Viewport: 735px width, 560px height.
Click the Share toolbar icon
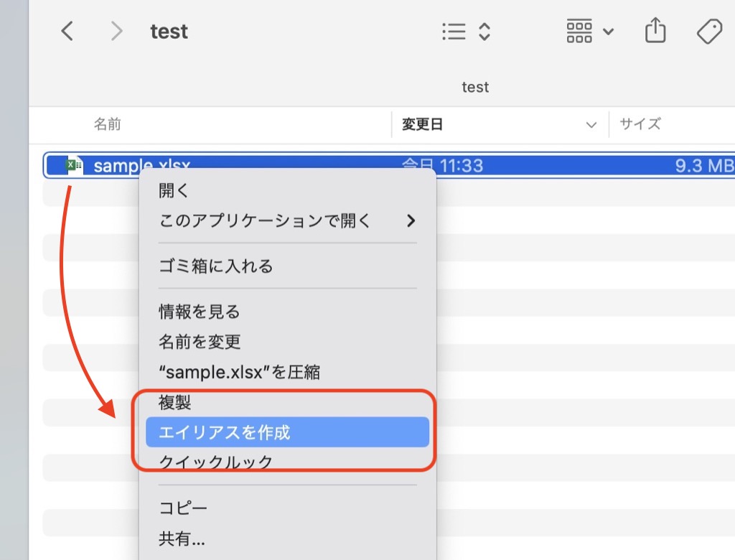pyautogui.click(x=655, y=30)
